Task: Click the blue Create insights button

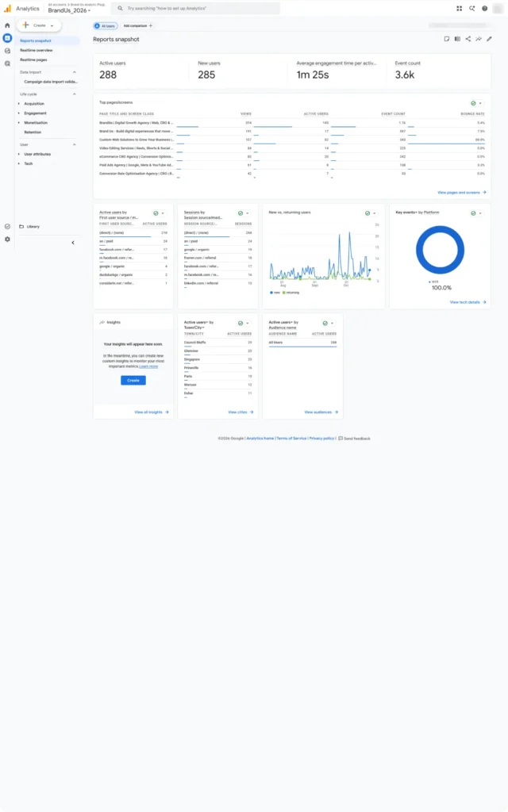Action: point(133,380)
